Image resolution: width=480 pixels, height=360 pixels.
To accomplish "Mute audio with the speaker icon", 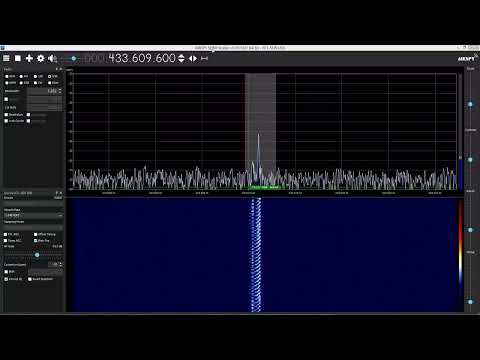I will (52, 59).
